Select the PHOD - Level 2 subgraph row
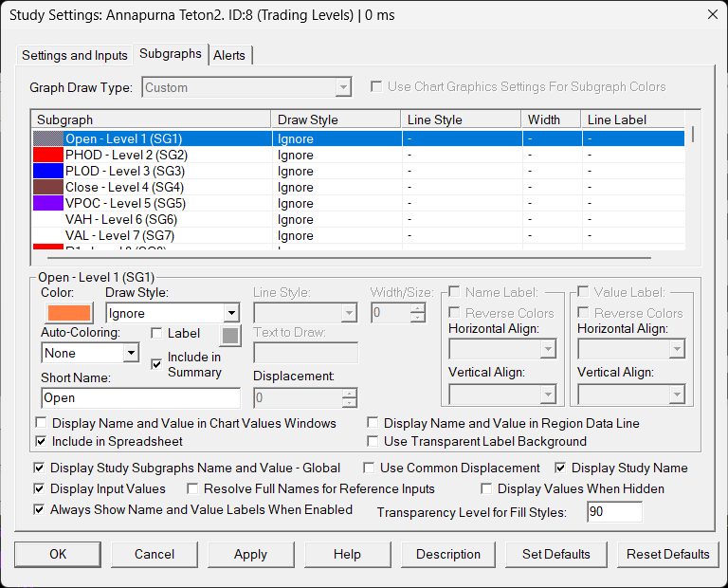 click(x=126, y=155)
